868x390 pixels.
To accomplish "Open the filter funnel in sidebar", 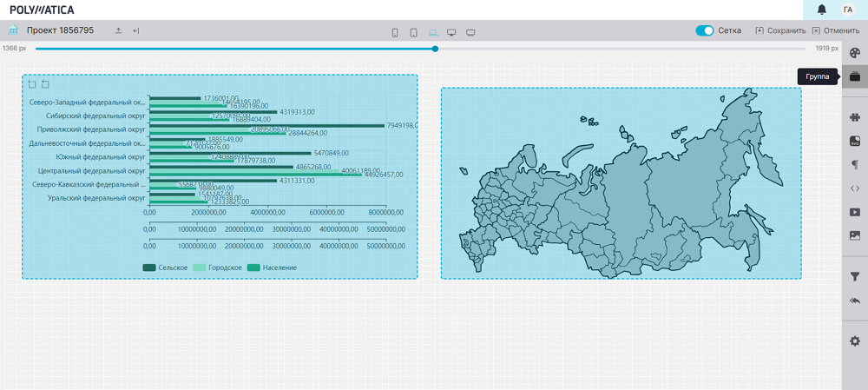I will 855,277.
